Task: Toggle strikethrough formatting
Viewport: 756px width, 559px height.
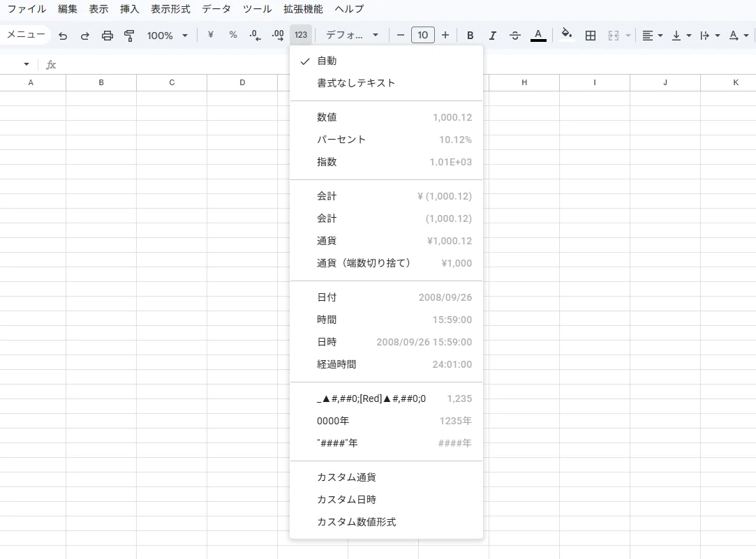Action: (515, 35)
